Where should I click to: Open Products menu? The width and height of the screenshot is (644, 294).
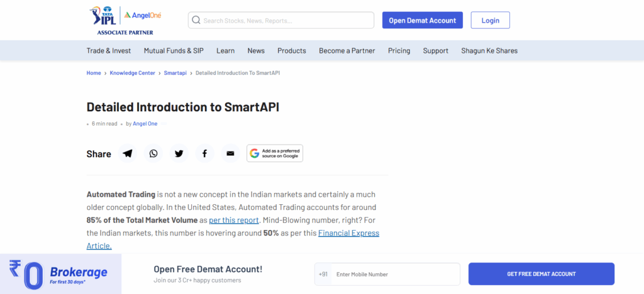click(292, 51)
